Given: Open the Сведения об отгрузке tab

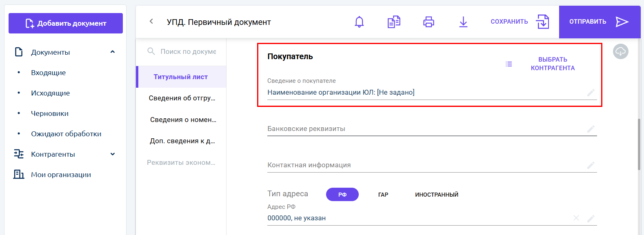Looking at the screenshot, I should 182,98.
